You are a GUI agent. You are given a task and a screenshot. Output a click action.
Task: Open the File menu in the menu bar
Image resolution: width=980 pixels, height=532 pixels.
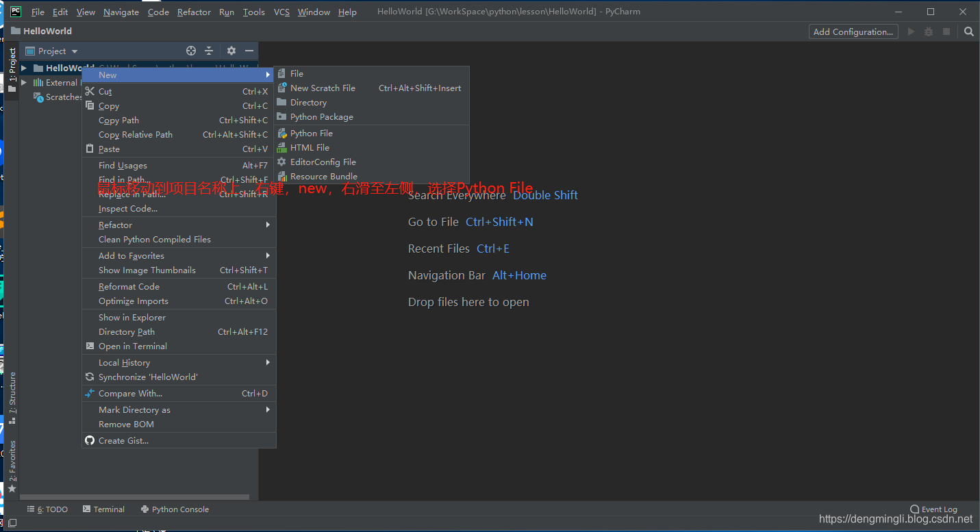pos(38,12)
